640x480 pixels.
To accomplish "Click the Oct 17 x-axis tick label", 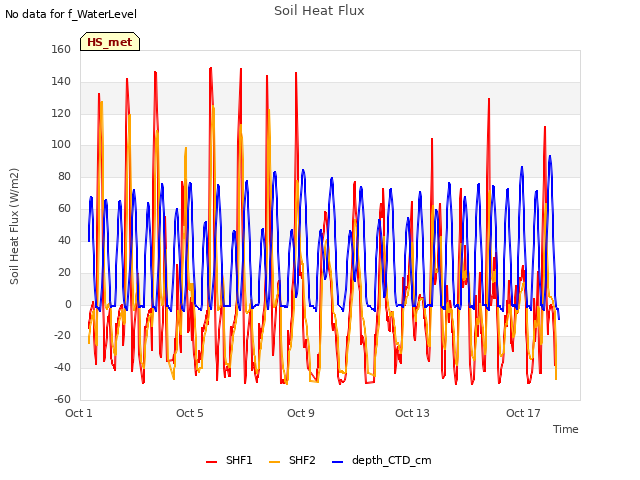I will pos(523,413).
